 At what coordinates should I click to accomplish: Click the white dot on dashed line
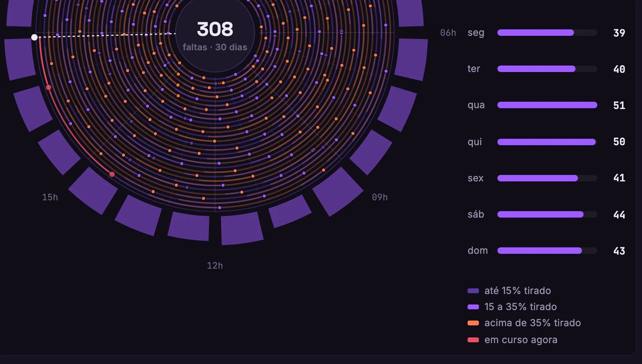click(34, 37)
